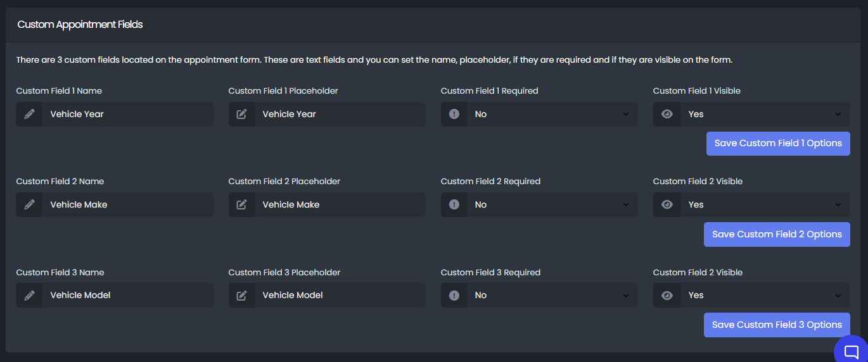The height and width of the screenshot is (362, 868).
Task: Click edit icon beside Custom Field 3 Placeholder
Action: coord(241,295)
